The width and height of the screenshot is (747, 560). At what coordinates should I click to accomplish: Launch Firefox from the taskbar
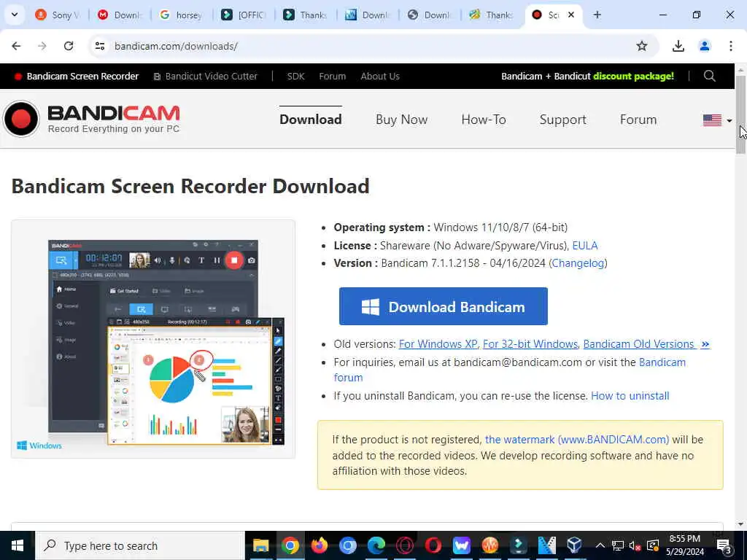[x=319, y=545]
